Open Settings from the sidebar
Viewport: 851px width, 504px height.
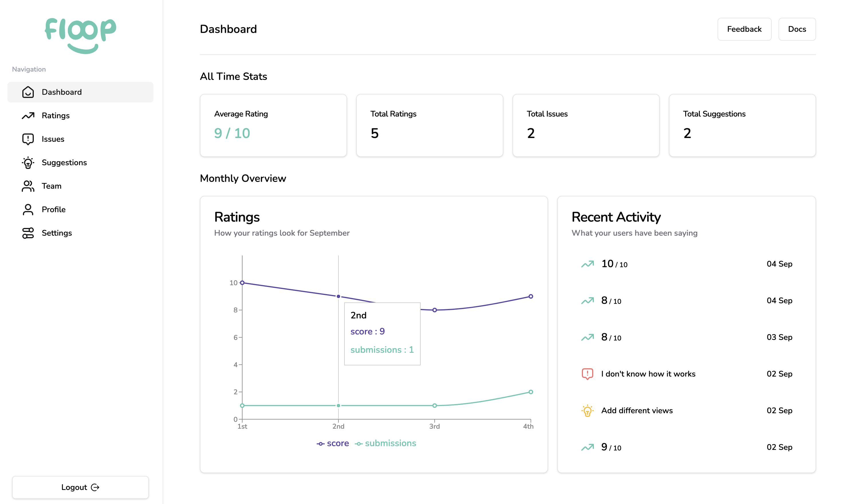80,233
